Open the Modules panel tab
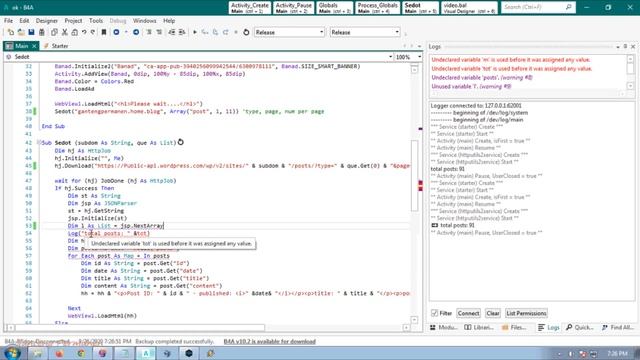Image resolution: width=640 pixels, height=360 pixels. (x=444, y=327)
